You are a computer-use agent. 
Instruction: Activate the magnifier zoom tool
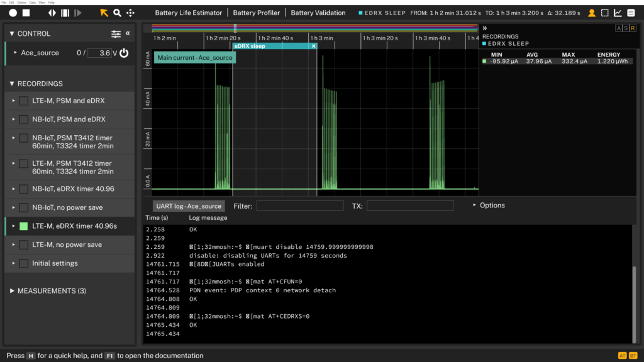tap(117, 13)
